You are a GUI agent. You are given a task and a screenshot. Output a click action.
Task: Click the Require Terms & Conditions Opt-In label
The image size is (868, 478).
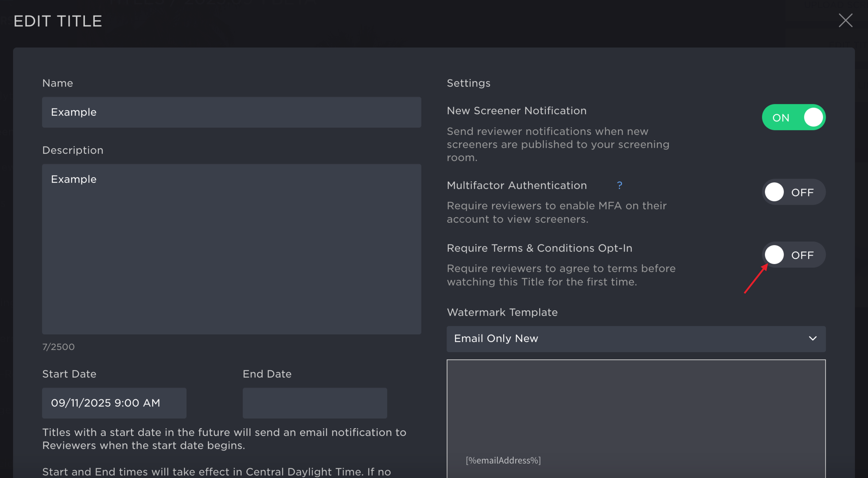click(x=539, y=248)
